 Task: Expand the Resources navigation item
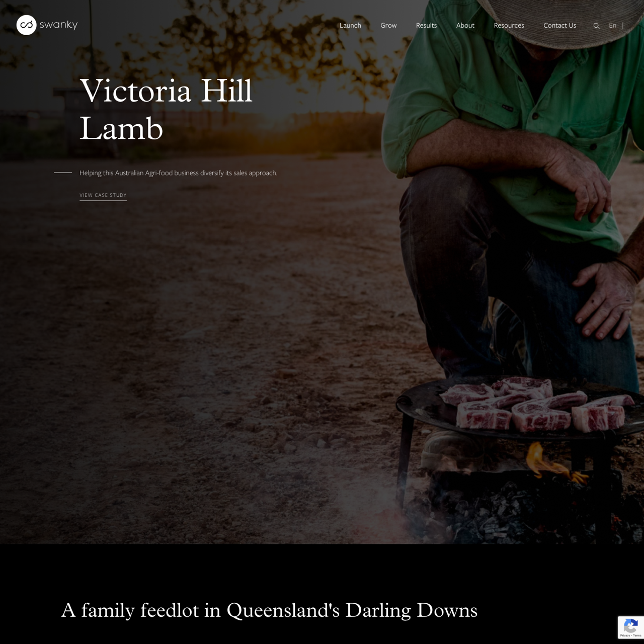509,25
